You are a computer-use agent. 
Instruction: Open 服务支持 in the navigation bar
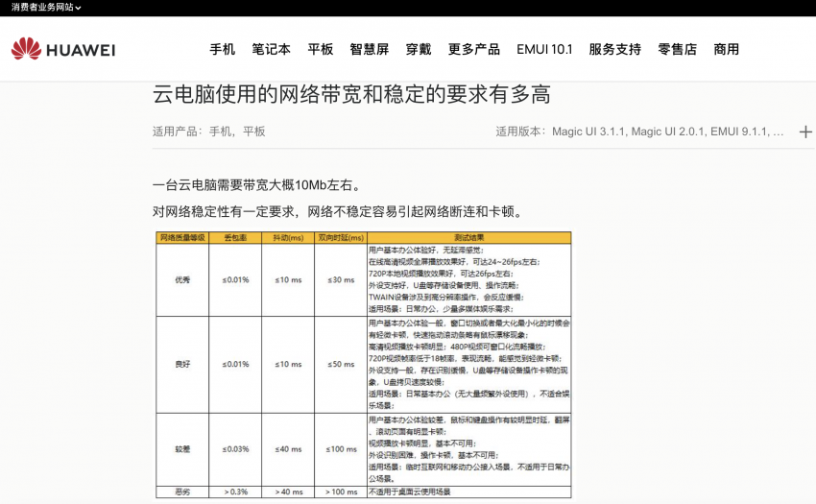(615, 49)
